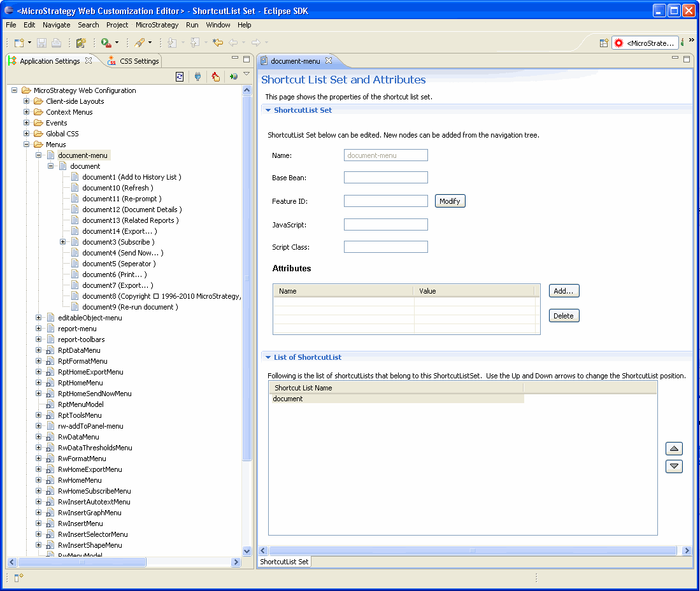Open the External Tools dropdown arrow
Image resolution: width=700 pixels, height=591 pixels.
click(150, 43)
